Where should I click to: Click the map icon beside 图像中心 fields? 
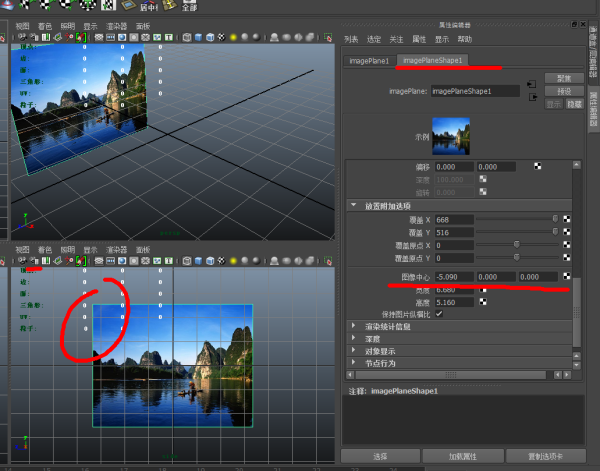[566, 276]
